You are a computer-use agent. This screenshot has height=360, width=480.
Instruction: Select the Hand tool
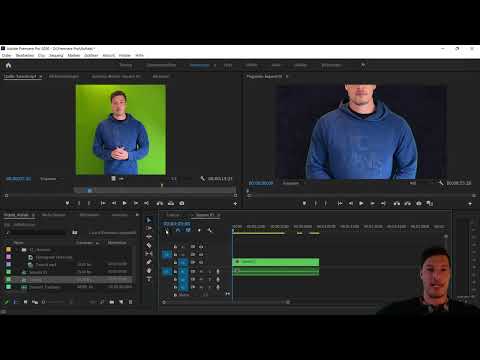(149, 270)
